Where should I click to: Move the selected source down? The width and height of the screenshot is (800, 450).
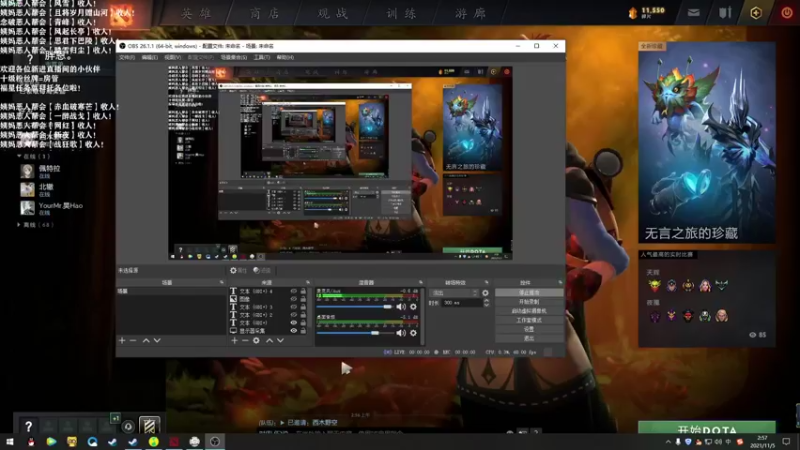(x=281, y=340)
